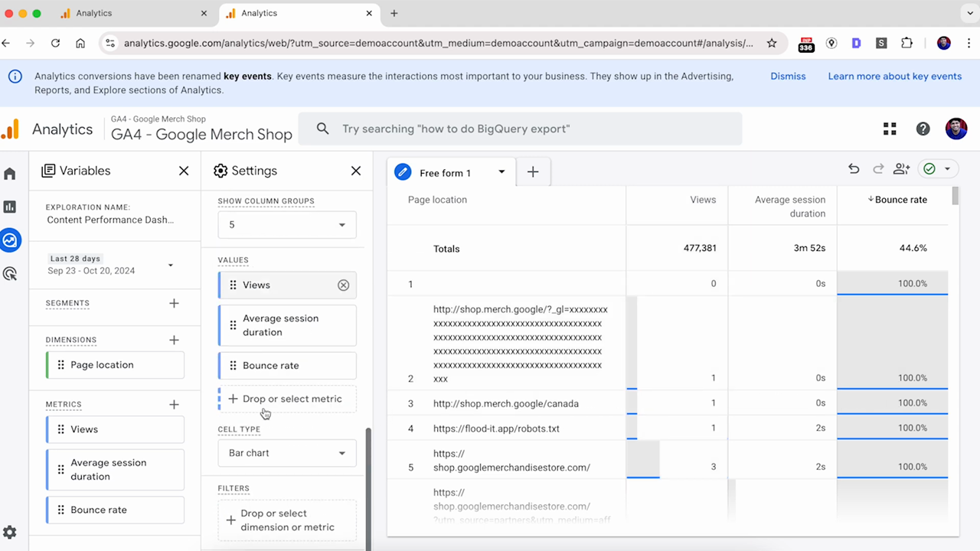Click the Analytics logo

[x=10, y=129]
